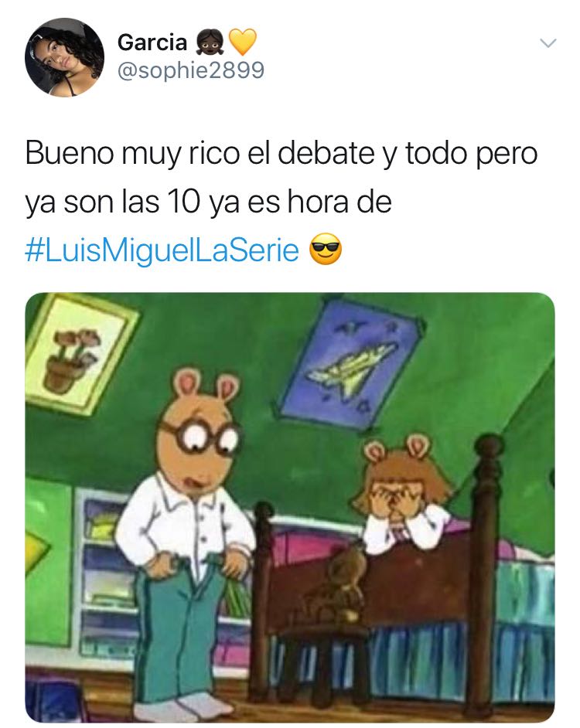Viewport: 580px width, 728px height.
Task: Tap the sunglasses emoji after the hashtag
Action: coord(326,250)
